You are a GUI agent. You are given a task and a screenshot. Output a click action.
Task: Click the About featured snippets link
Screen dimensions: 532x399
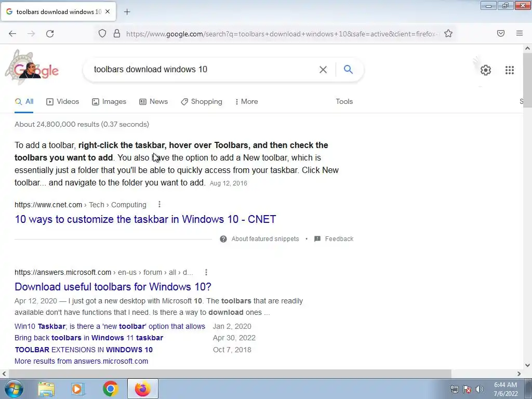point(265,239)
